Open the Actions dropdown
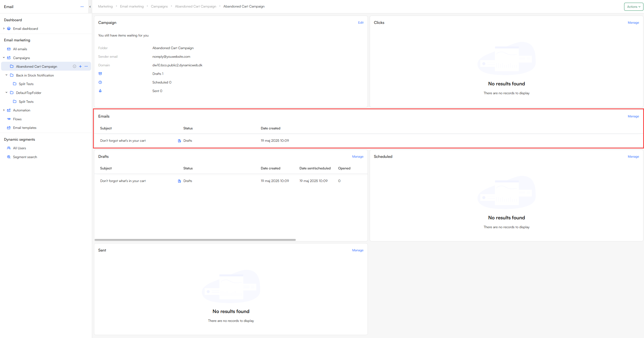644x338 pixels. (634, 7)
